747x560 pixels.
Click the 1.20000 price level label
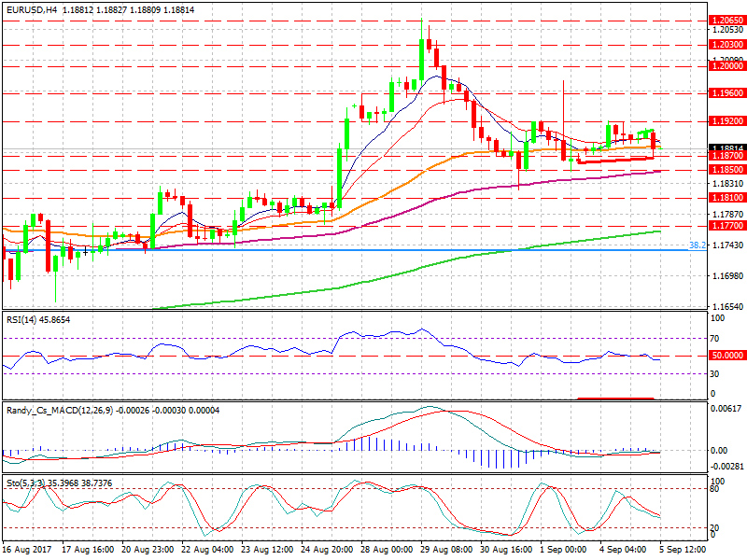point(727,65)
